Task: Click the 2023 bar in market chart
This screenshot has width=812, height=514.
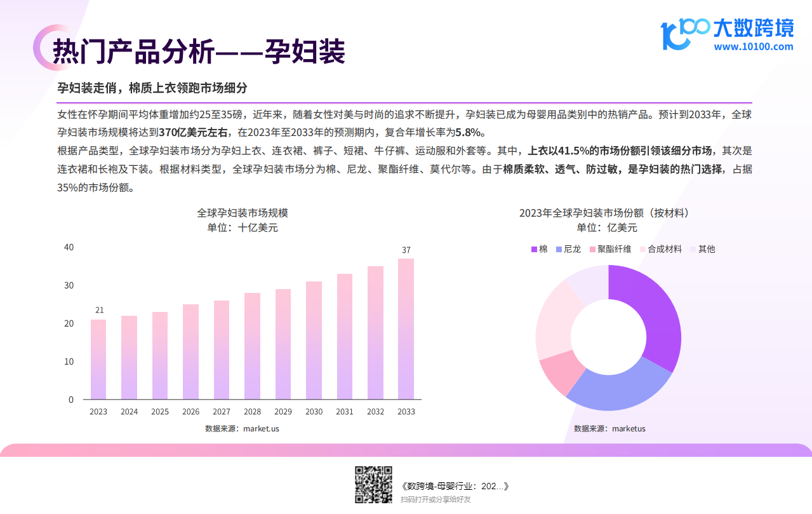Action: coord(98,359)
